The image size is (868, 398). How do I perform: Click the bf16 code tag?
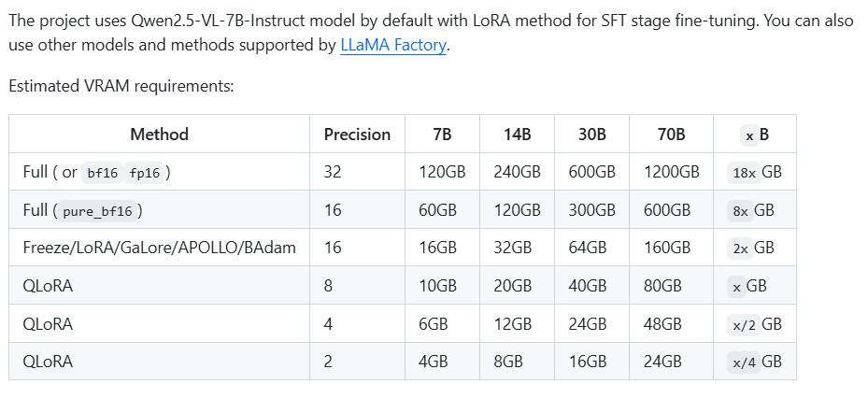(x=102, y=173)
